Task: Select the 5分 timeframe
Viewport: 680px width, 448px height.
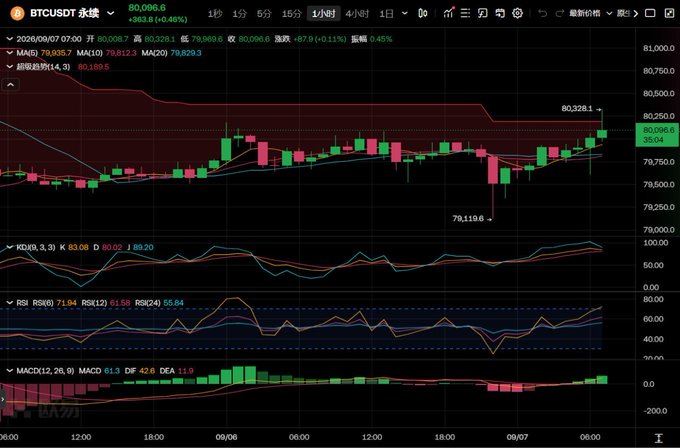Action: [264, 14]
